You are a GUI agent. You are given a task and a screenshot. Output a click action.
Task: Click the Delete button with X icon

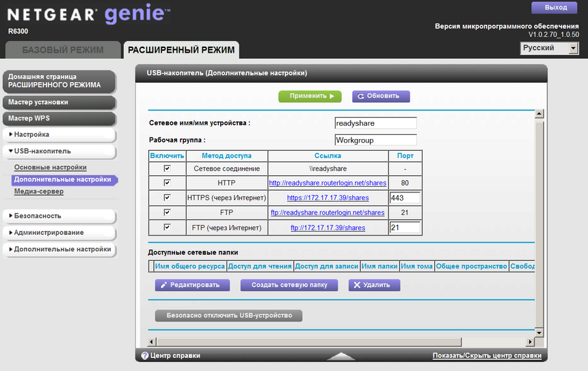coord(374,285)
